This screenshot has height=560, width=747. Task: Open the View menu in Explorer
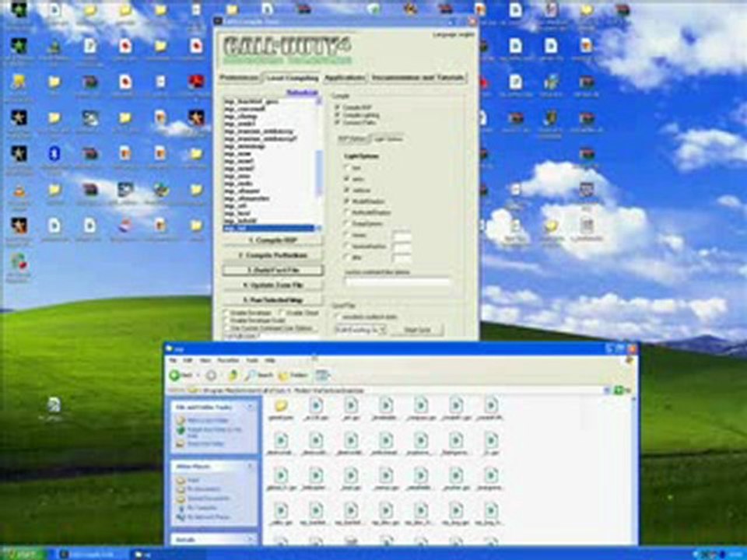point(205,360)
